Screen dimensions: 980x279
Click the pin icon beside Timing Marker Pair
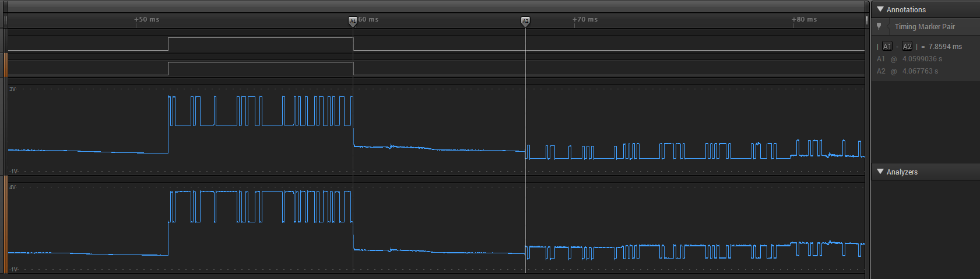point(879,26)
